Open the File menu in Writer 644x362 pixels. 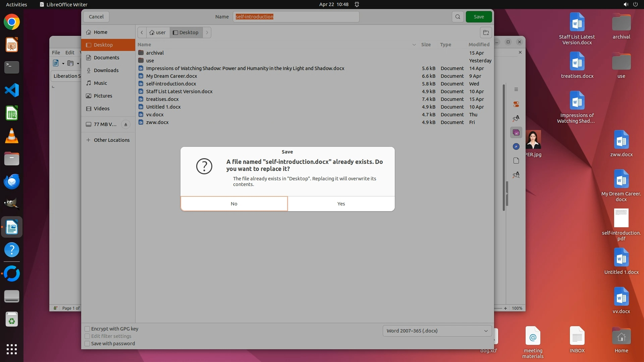point(56,53)
